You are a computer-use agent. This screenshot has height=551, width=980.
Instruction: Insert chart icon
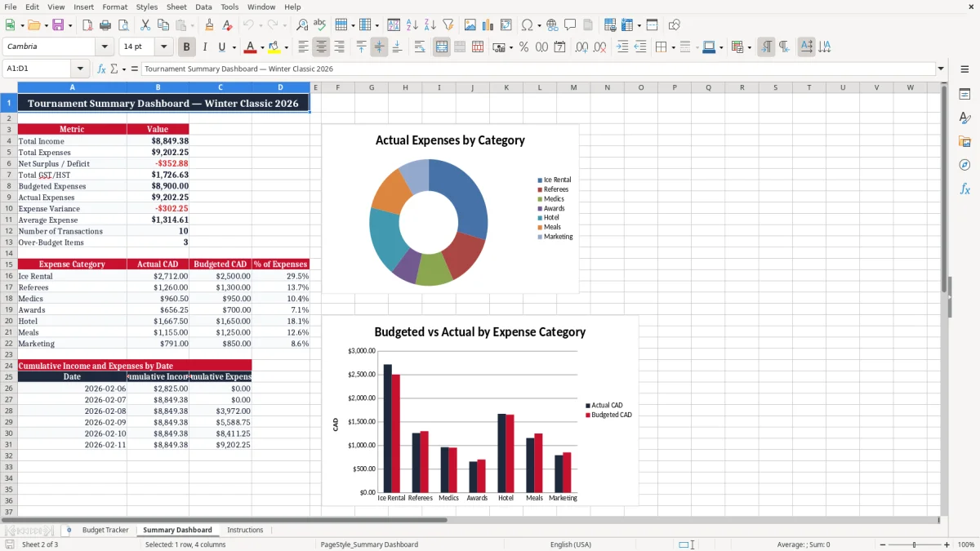[488, 25]
